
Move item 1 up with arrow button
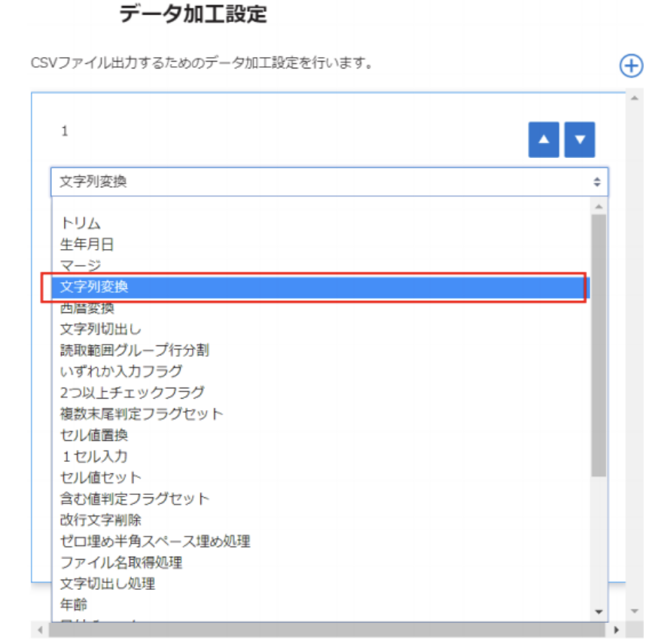pyautogui.click(x=544, y=140)
